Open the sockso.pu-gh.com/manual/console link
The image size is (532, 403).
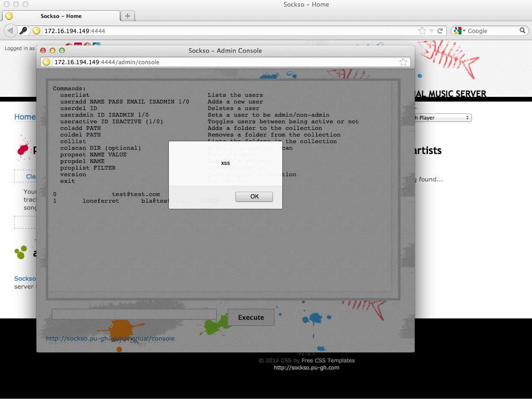click(x=110, y=338)
